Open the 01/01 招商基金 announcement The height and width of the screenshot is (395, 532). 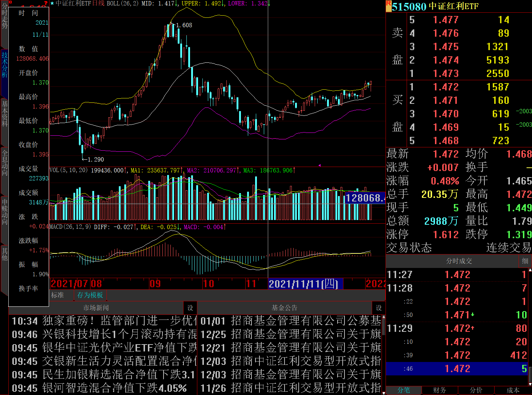click(290, 321)
